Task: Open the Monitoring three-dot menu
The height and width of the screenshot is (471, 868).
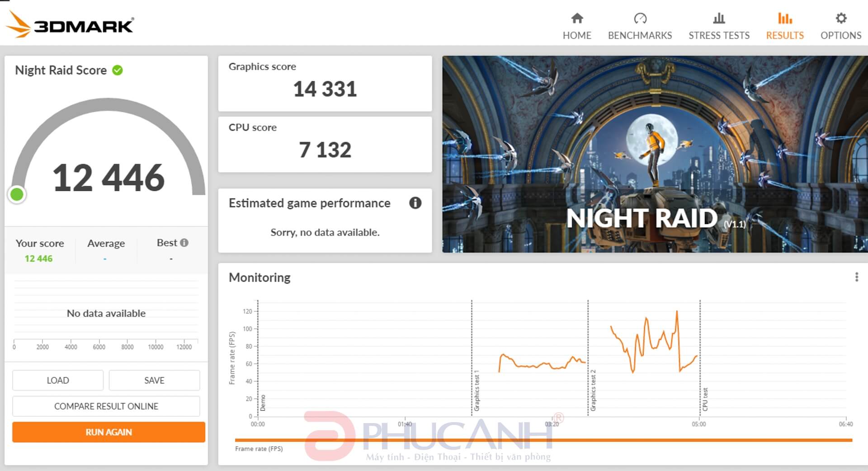Action: [856, 277]
